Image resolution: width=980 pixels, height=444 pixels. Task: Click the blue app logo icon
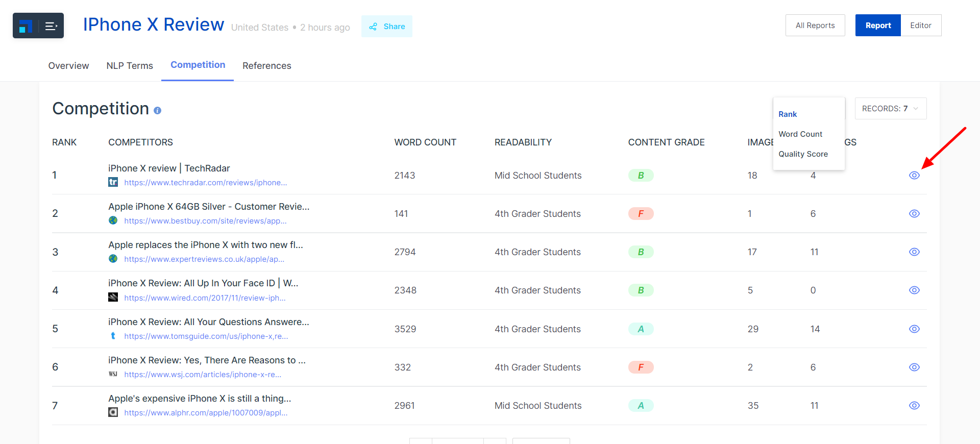[x=26, y=26]
